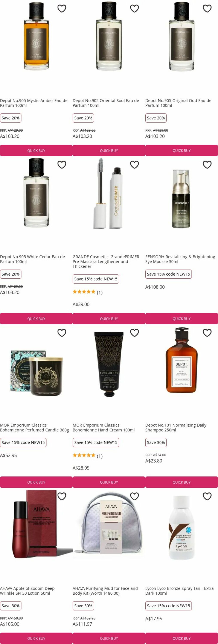
Task: Toggle wishlist heart for Bohemienne Hand Cream
Action: click(134, 333)
